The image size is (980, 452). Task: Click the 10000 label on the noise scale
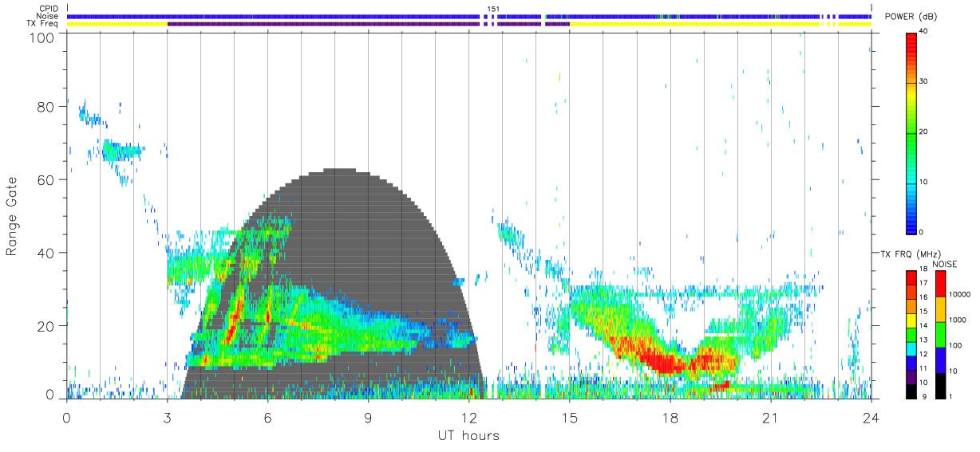coord(960,294)
